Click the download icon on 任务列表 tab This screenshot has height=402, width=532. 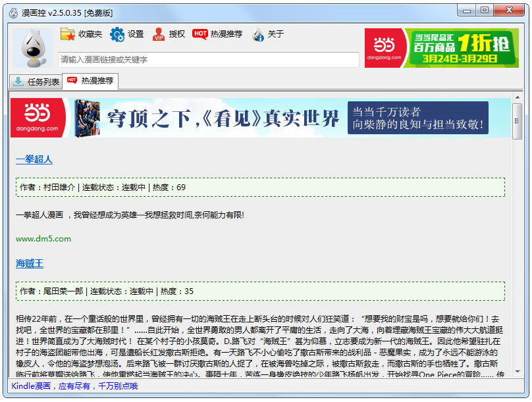click(x=18, y=82)
